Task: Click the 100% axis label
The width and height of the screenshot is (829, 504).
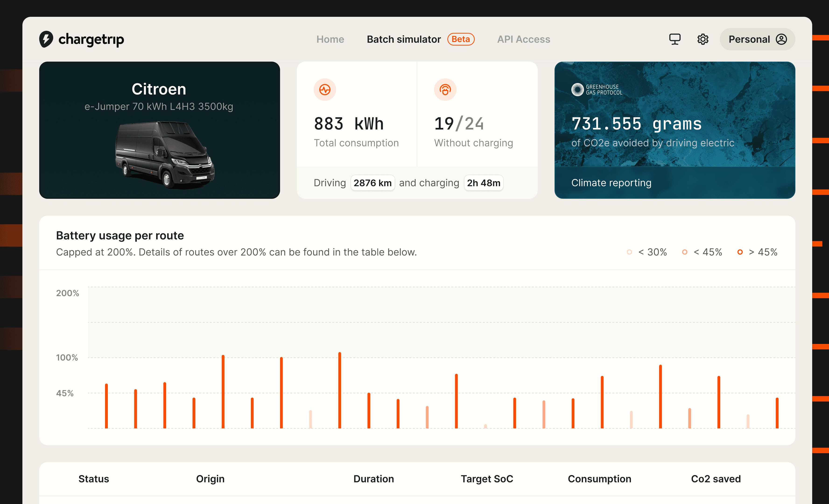Action: (x=67, y=357)
